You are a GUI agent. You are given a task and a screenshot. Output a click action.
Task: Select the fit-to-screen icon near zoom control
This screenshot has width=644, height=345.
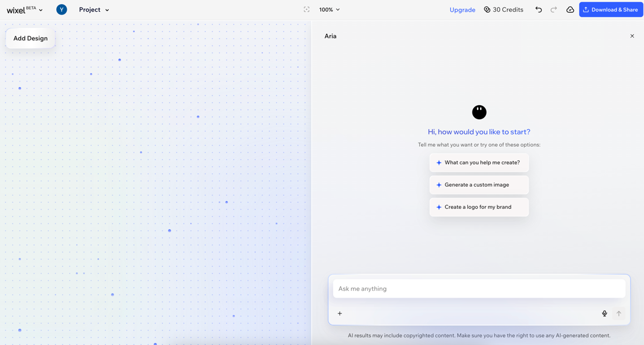tap(306, 9)
